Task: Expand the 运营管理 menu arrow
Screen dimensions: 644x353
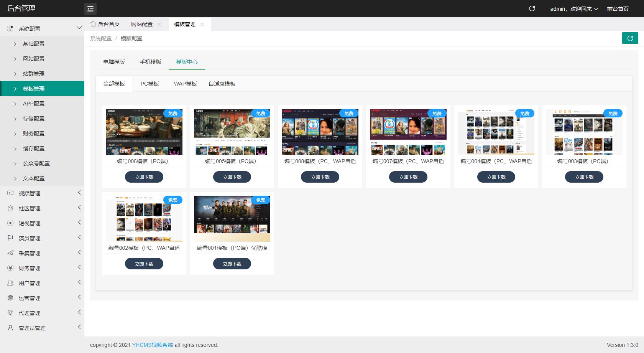Action: 79,297
